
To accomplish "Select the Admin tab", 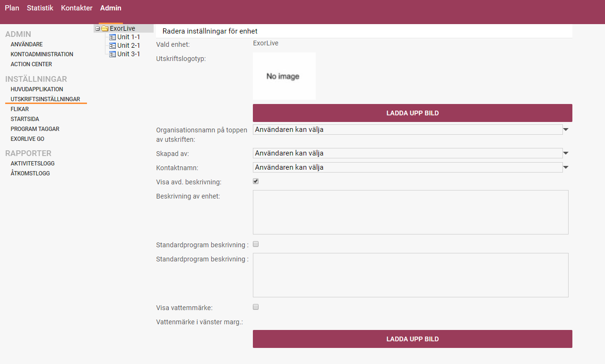I will click(x=111, y=8).
